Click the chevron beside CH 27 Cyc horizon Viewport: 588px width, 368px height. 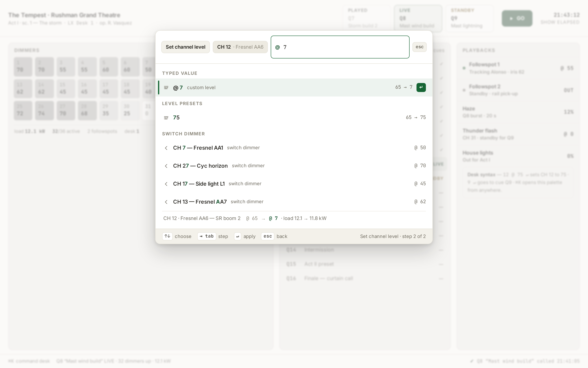(166, 166)
